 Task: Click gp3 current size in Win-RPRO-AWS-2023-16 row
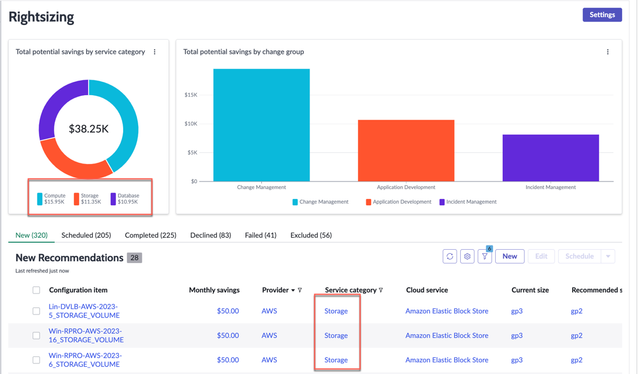click(x=517, y=335)
